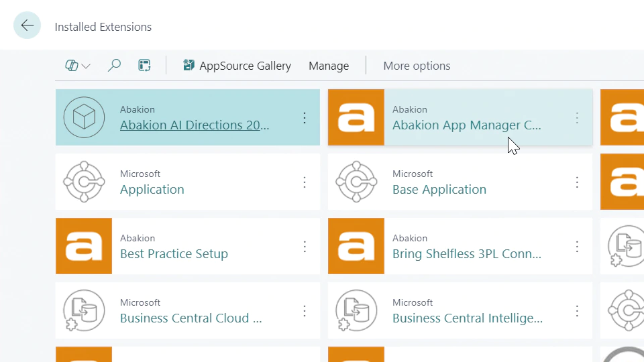Open AppSource Gallery
The image size is (644, 362).
point(237,66)
